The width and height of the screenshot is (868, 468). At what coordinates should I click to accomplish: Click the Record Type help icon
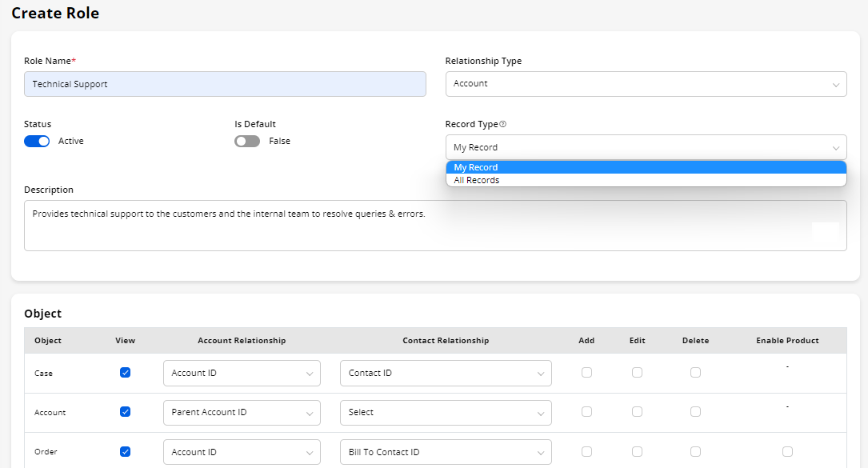(503, 125)
